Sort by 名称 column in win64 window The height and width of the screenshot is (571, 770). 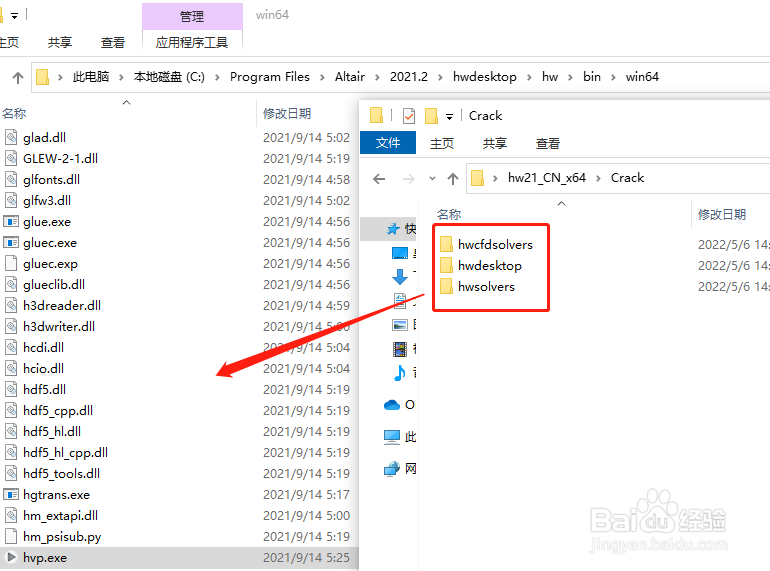14,113
